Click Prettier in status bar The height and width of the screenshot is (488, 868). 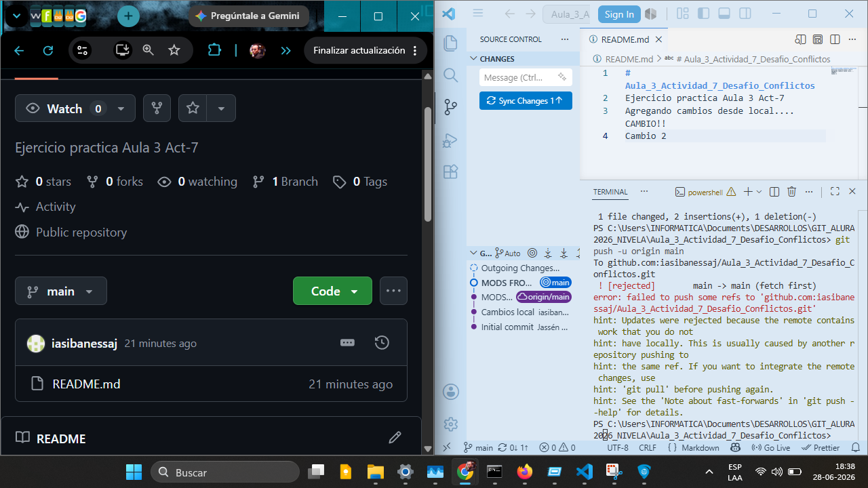click(x=820, y=448)
